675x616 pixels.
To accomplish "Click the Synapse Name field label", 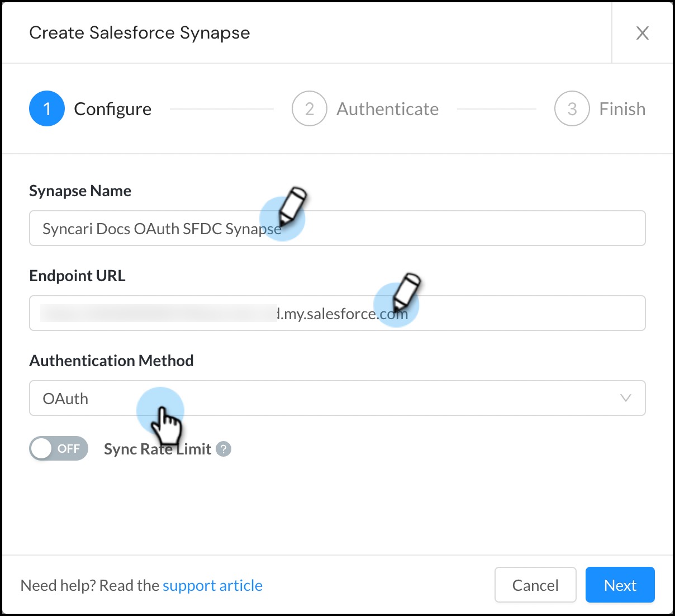I will click(80, 191).
